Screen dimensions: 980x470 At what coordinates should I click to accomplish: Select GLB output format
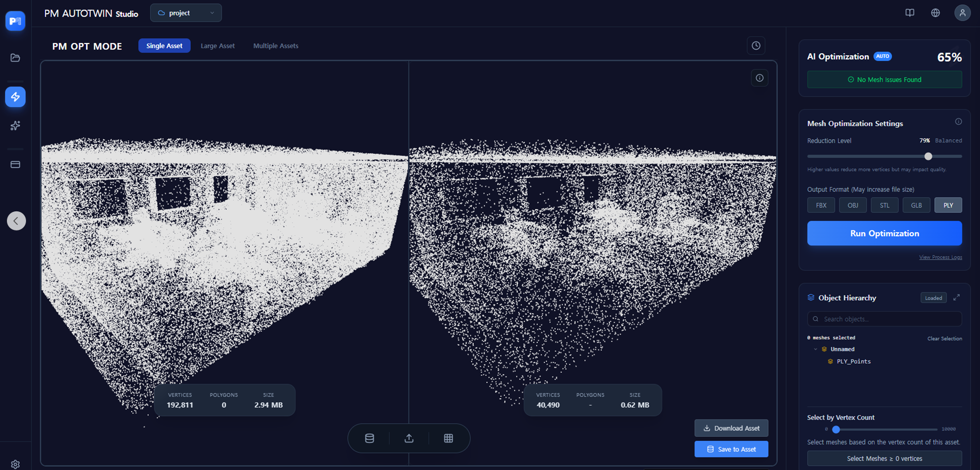[916, 205]
